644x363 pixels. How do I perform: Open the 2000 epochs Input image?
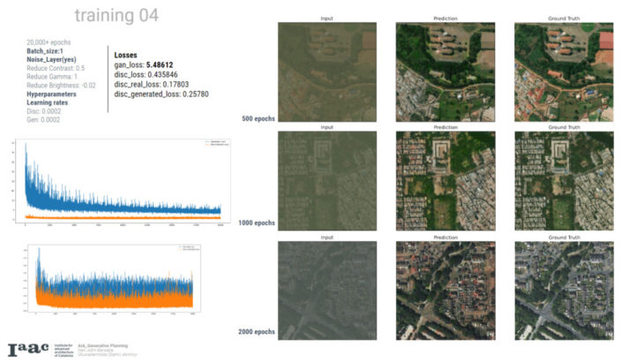[x=326, y=291]
